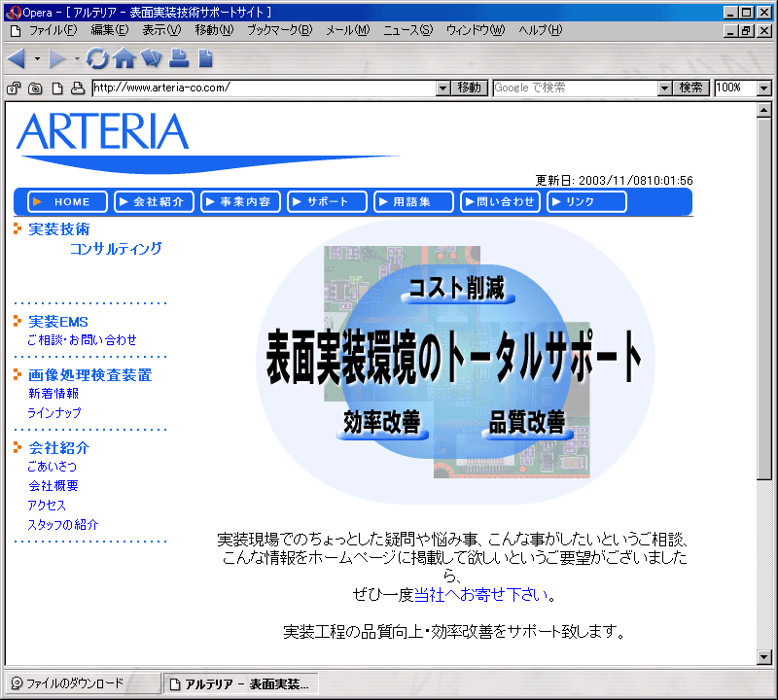Follow the 当社へお寄せ下さい link
This screenshot has height=700, width=778.
[480, 594]
